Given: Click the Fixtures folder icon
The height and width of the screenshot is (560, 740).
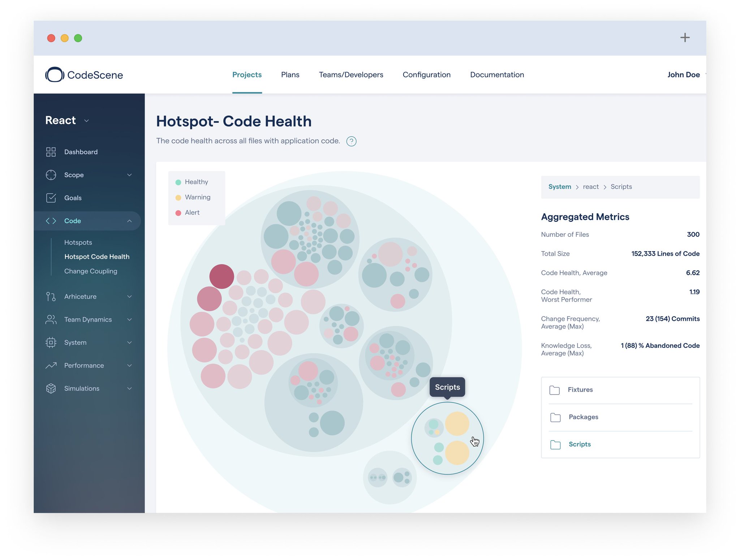Looking at the screenshot, I should tap(554, 390).
